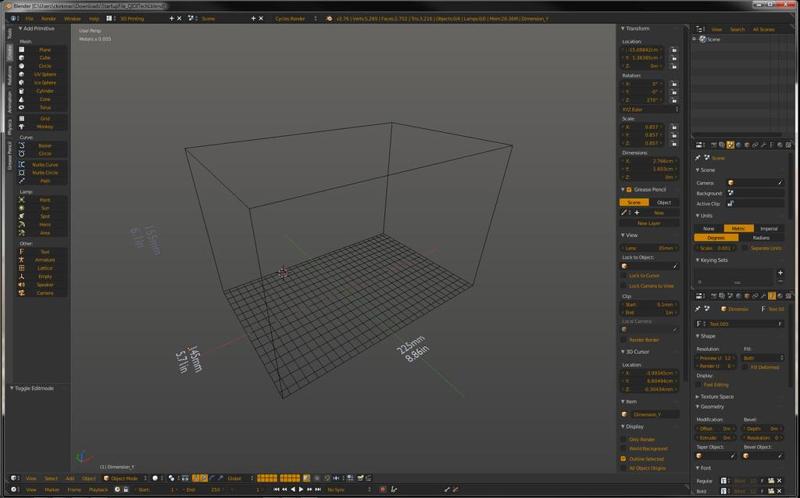Add a Torus mesh primitive
The height and width of the screenshot is (498, 800).
[x=45, y=107]
